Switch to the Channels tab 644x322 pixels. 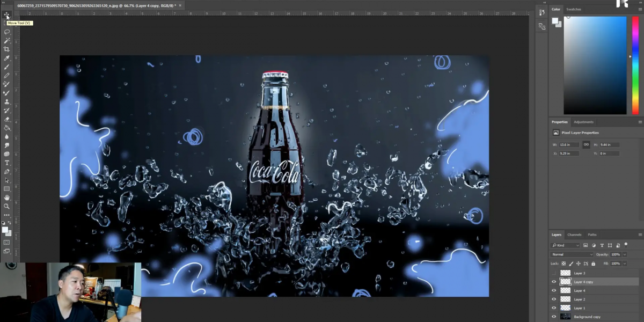coord(574,235)
